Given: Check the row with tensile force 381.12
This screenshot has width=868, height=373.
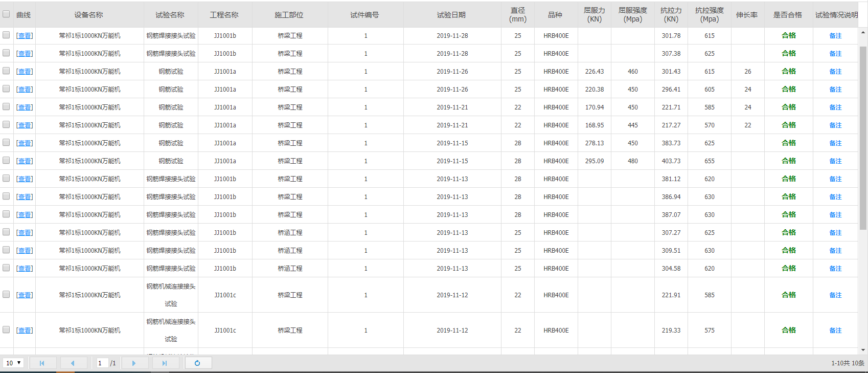Looking at the screenshot, I should (x=6, y=179).
